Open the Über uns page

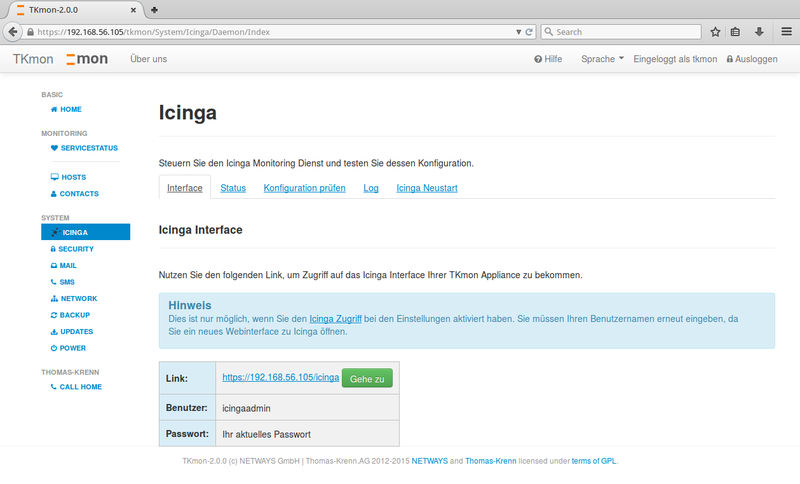148,59
